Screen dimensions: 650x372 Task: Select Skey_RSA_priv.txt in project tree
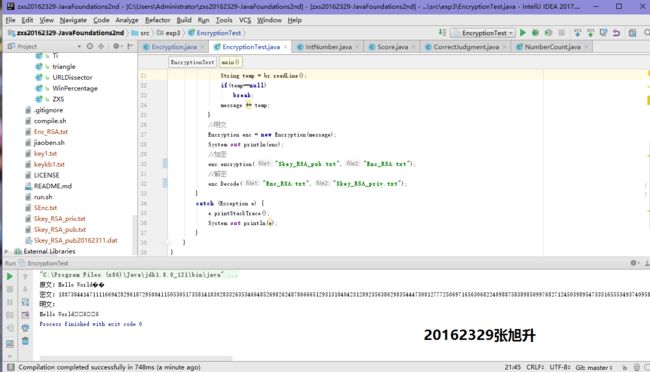tap(60, 219)
